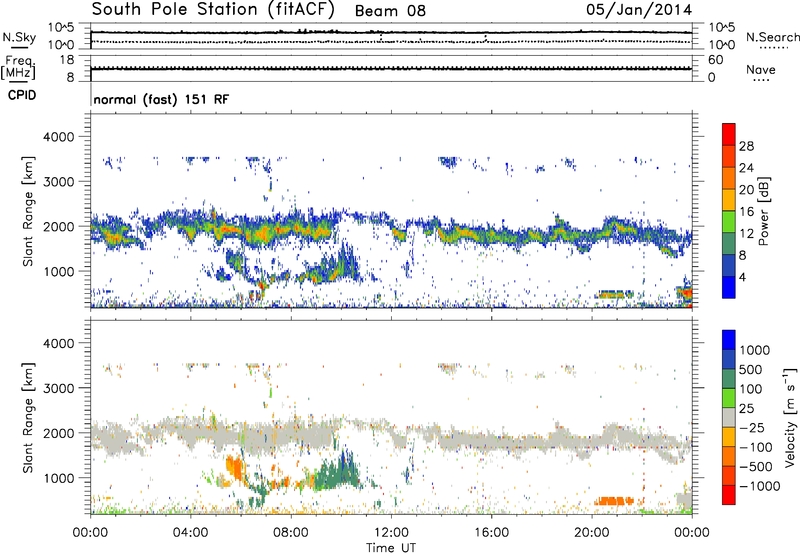
Task: Click the 05/Jan/2014 date text
Action: click(x=639, y=10)
